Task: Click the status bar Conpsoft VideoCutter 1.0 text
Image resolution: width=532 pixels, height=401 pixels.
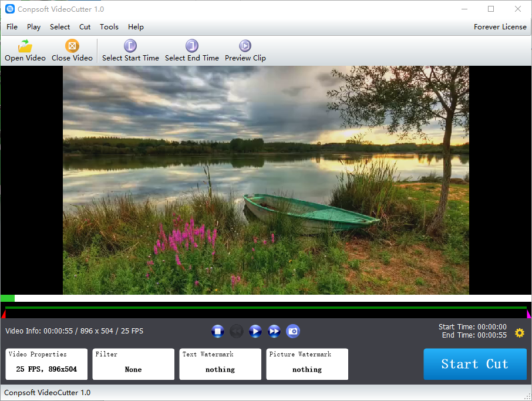Action: 47,393
